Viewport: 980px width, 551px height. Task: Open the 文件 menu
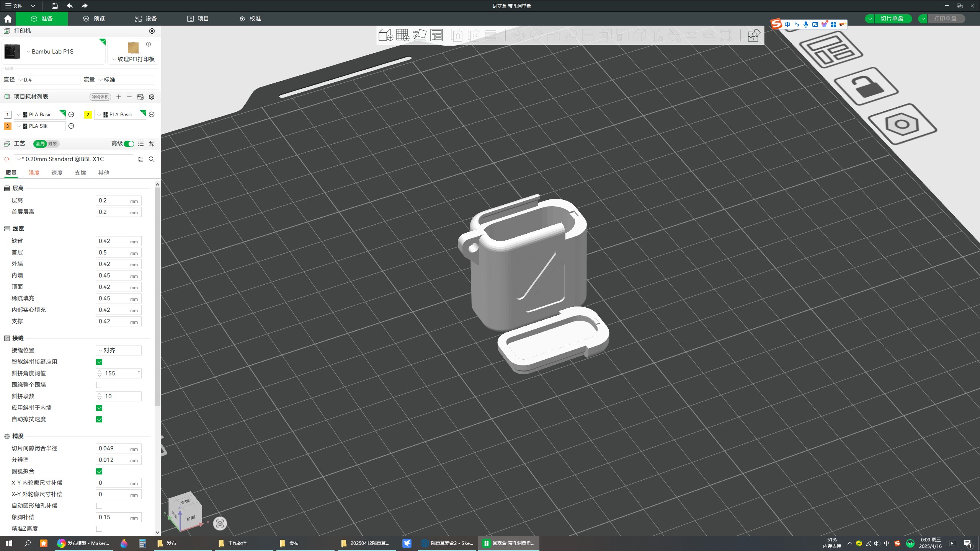pyautogui.click(x=14, y=6)
